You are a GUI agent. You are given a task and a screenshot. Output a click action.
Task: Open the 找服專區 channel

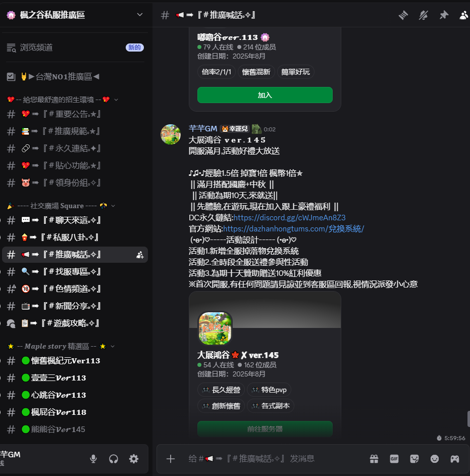(x=75, y=272)
